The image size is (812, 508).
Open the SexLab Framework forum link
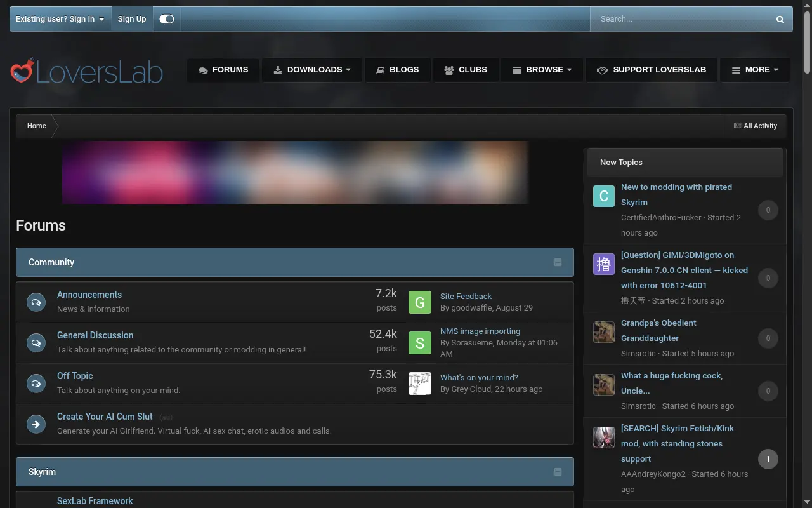95,501
